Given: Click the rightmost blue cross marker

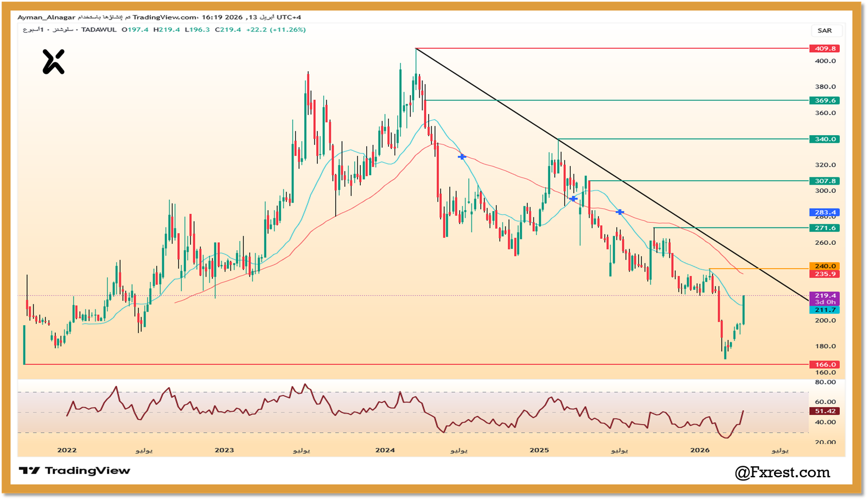Looking at the screenshot, I should [620, 212].
